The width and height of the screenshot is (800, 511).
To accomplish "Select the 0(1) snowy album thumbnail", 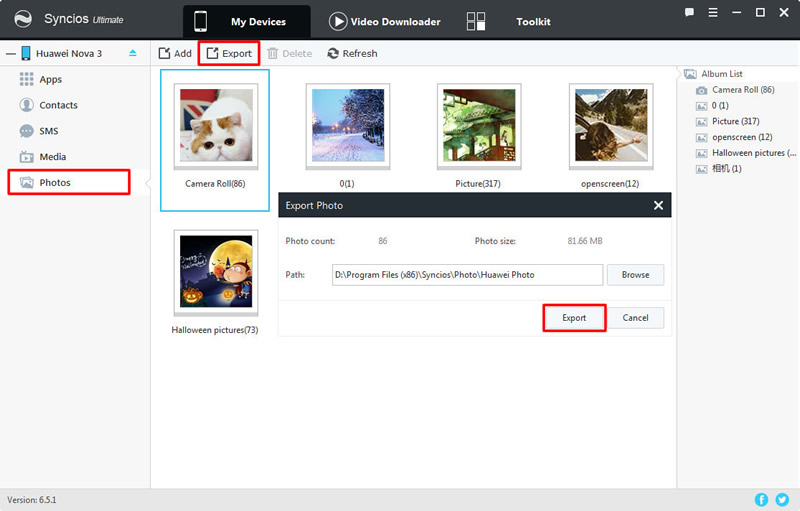I will point(348,126).
